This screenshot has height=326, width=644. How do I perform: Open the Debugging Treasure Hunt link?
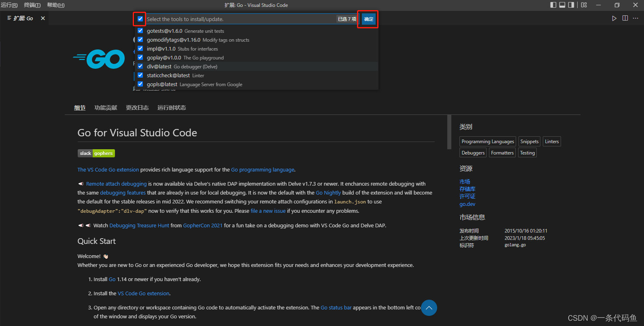point(139,226)
